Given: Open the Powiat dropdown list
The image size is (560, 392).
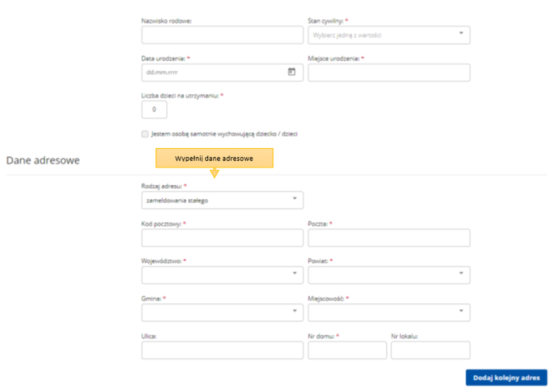Looking at the screenshot, I should coord(389,275).
